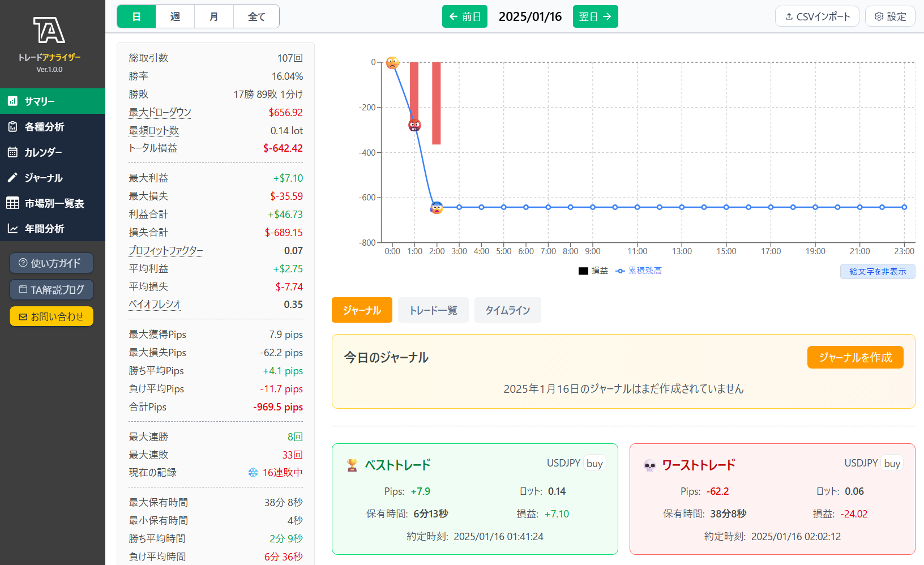Switch to トレード一覧 tab
The height and width of the screenshot is (565, 924).
433,310
